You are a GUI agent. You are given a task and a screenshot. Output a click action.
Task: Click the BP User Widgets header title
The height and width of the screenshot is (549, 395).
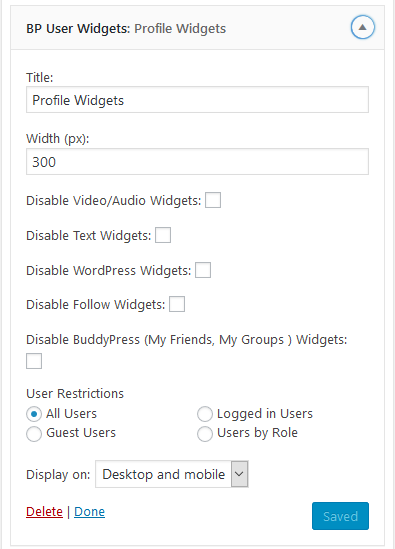point(126,28)
